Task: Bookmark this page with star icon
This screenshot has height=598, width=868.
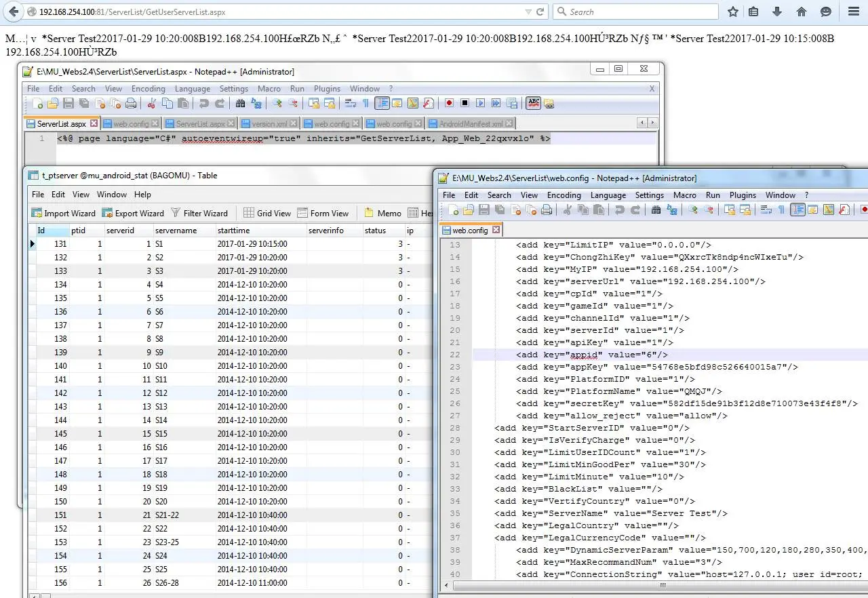Action: click(733, 12)
